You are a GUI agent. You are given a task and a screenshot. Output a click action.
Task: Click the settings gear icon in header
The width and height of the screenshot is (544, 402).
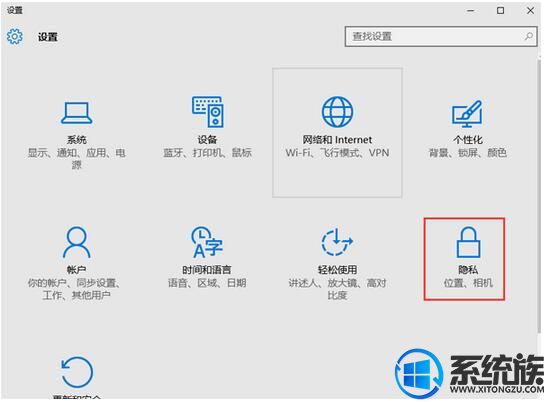tap(15, 36)
